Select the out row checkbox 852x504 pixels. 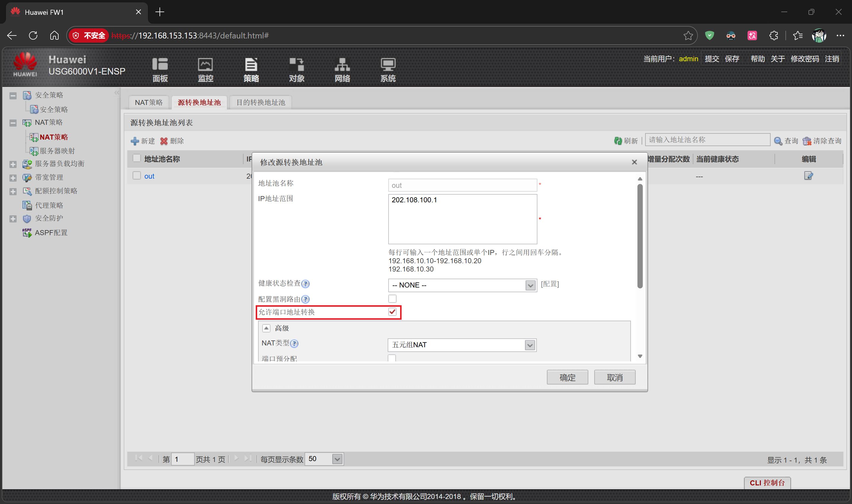tap(136, 176)
